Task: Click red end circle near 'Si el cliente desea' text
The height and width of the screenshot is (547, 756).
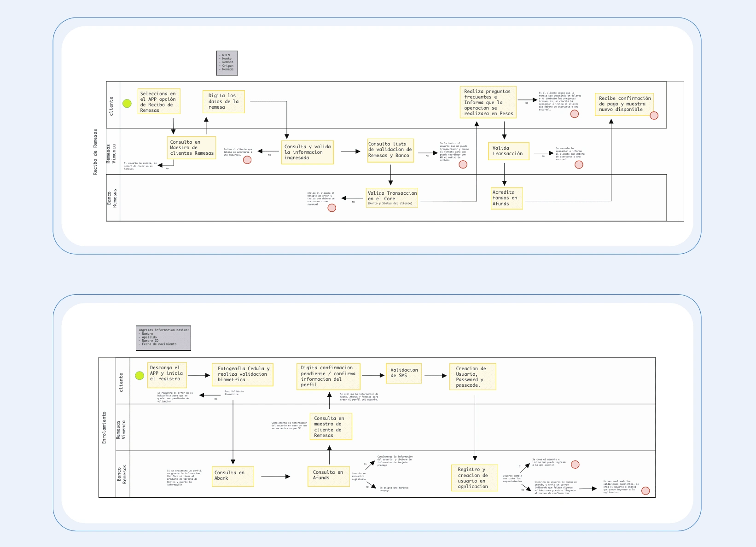Action: [x=575, y=114]
